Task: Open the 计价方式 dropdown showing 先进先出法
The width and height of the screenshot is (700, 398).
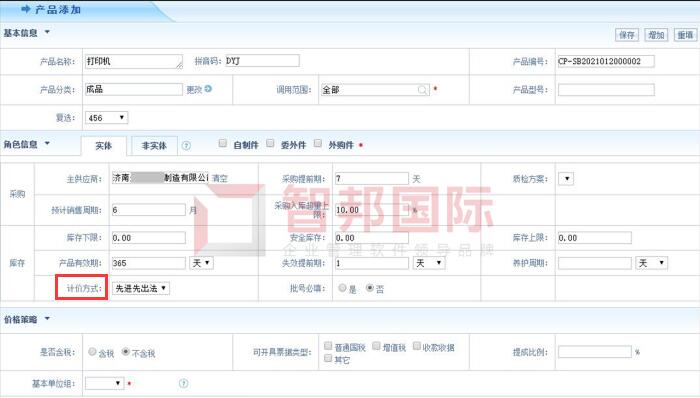Action: pyautogui.click(x=141, y=288)
